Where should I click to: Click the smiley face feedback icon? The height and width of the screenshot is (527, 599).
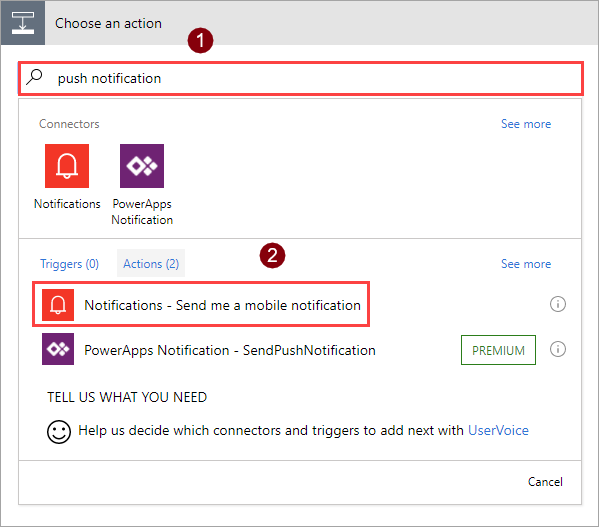click(59, 432)
